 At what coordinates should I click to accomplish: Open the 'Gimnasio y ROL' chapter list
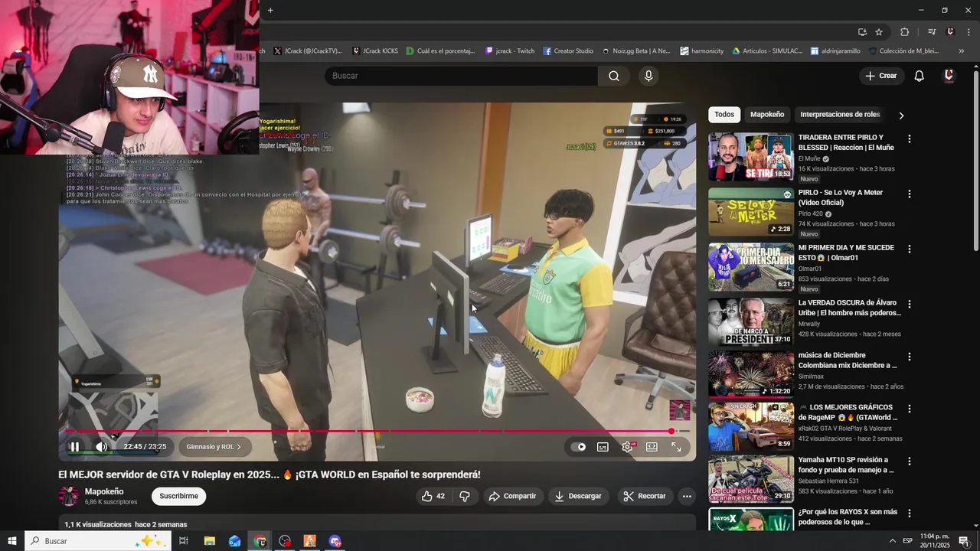(214, 447)
